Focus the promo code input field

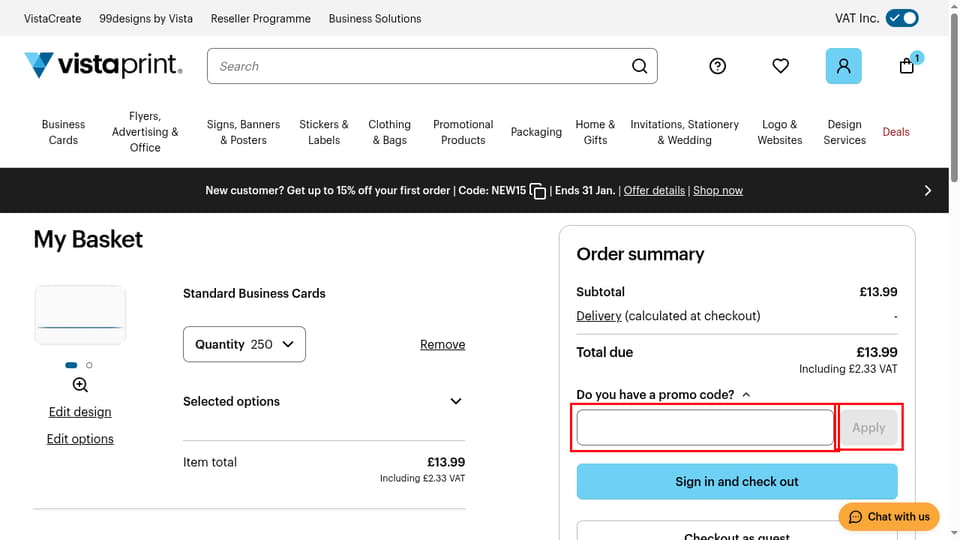point(705,427)
